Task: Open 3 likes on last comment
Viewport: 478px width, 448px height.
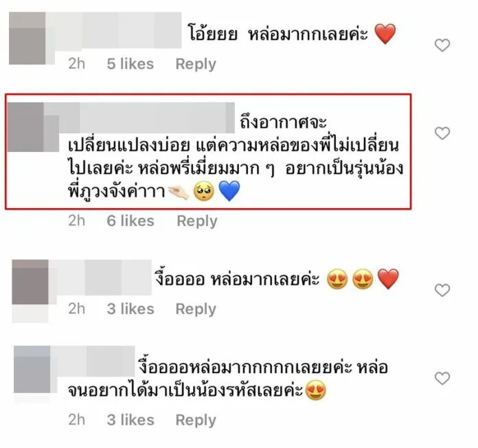Action: click(130, 420)
